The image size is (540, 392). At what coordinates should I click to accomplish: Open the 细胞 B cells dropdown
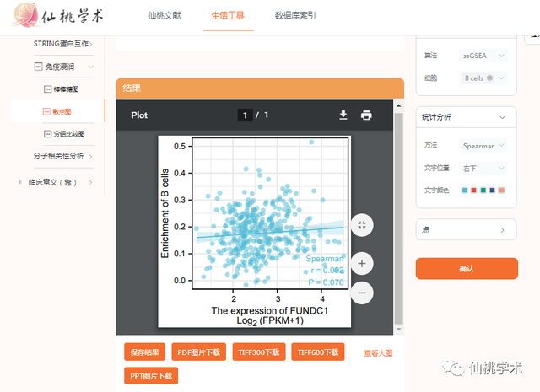483,78
